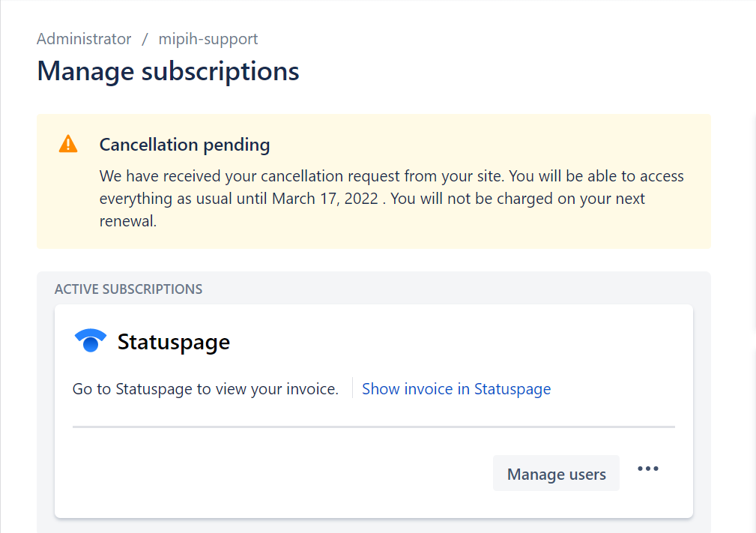The width and height of the screenshot is (756, 533).
Task: Click the Manage subscriptions heading
Action: [169, 71]
